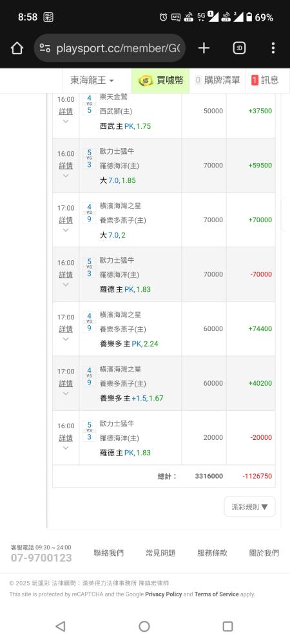Tap the site info icon in address bar

[45, 48]
